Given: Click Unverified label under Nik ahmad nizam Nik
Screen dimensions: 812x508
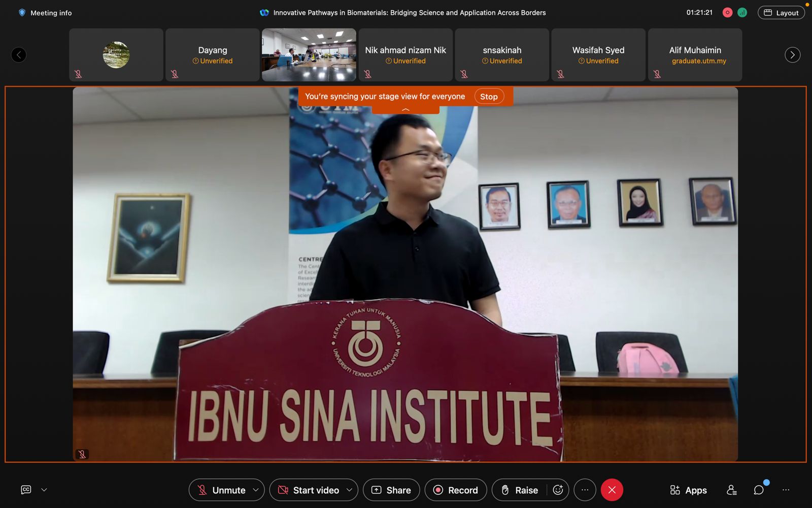Looking at the screenshot, I should [x=405, y=61].
